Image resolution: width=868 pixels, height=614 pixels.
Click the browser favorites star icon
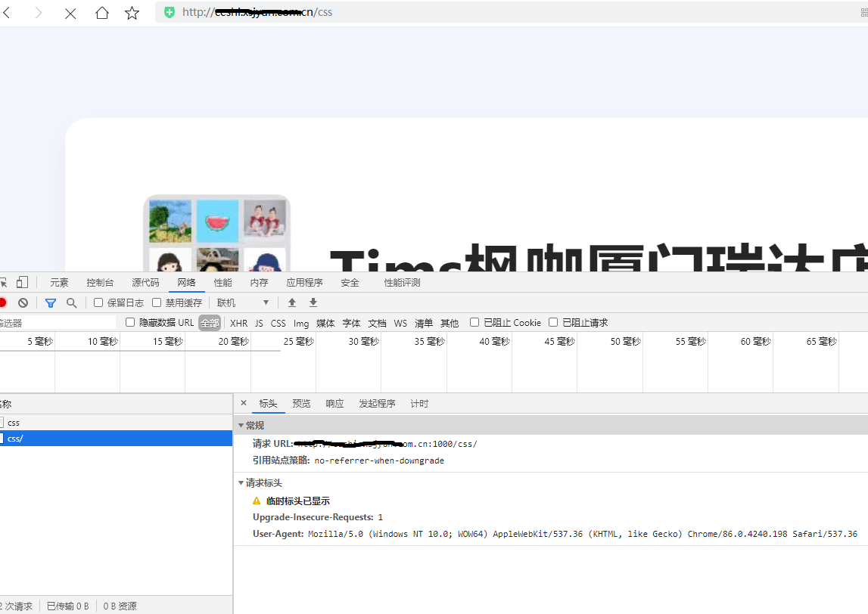(x=133, y=12)
